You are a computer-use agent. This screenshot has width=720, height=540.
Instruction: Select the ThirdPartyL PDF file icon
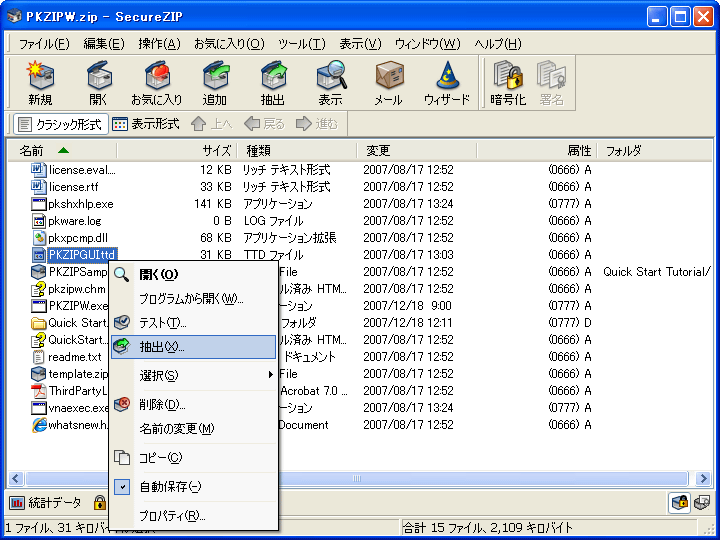point(39,391)
